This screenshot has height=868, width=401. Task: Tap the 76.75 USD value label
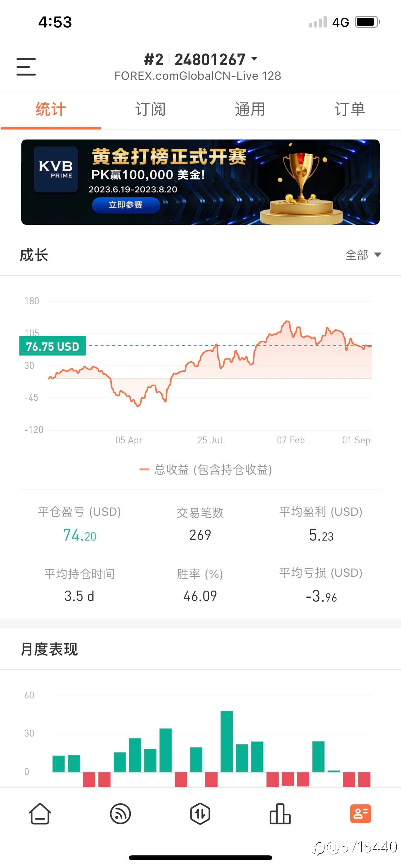53,346
